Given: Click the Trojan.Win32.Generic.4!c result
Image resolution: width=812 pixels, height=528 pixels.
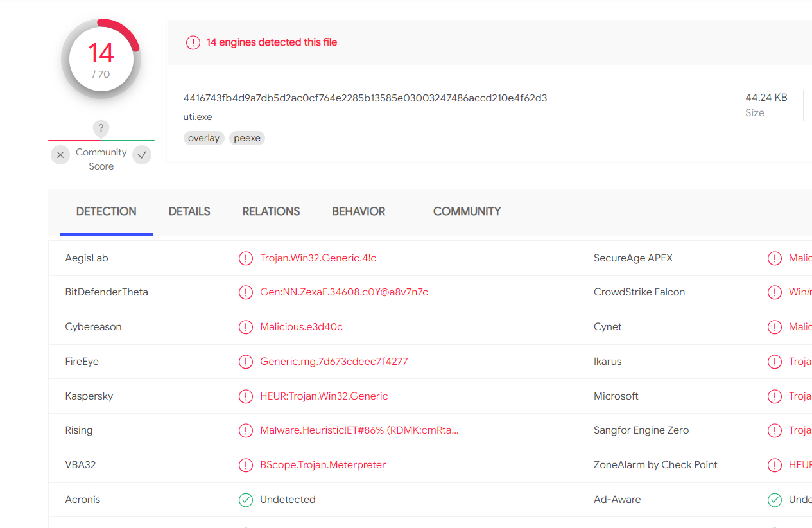Looking at the screenshot, I should tap(318, 258).
